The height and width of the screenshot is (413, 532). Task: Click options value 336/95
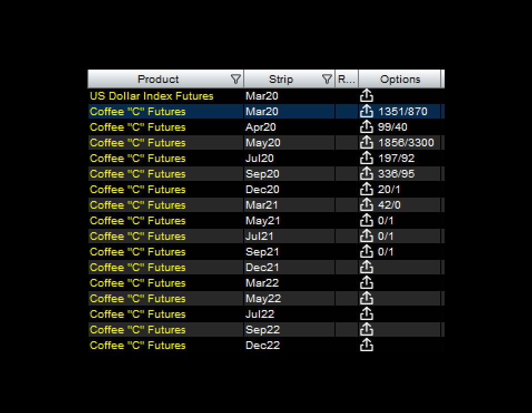click(x=396, y=174)
